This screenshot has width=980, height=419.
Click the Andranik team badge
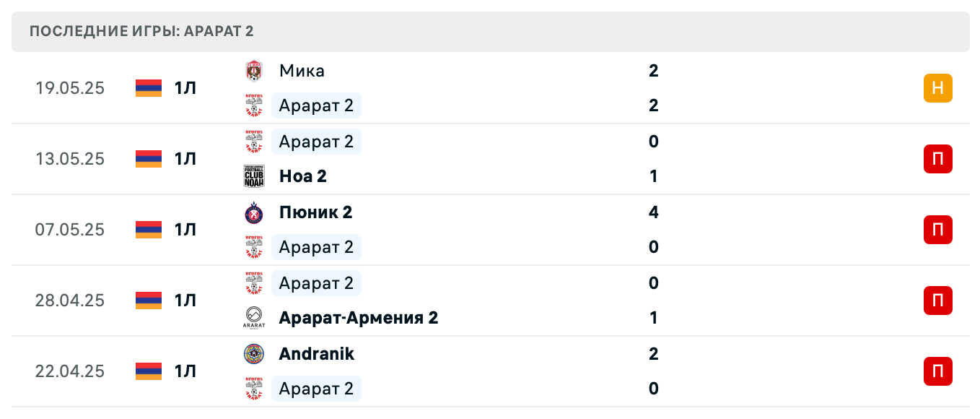coord(254,354)
